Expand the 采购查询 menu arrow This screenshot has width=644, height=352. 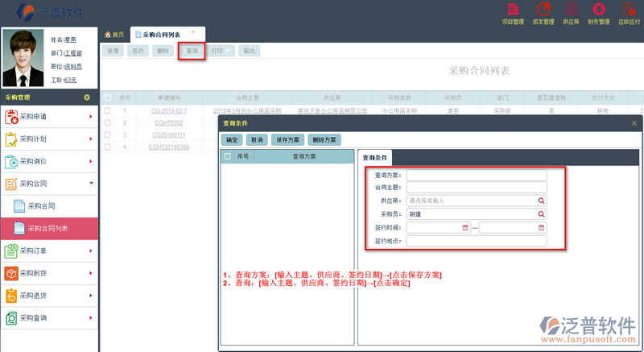pyautogui.click(x=91, y=318)
